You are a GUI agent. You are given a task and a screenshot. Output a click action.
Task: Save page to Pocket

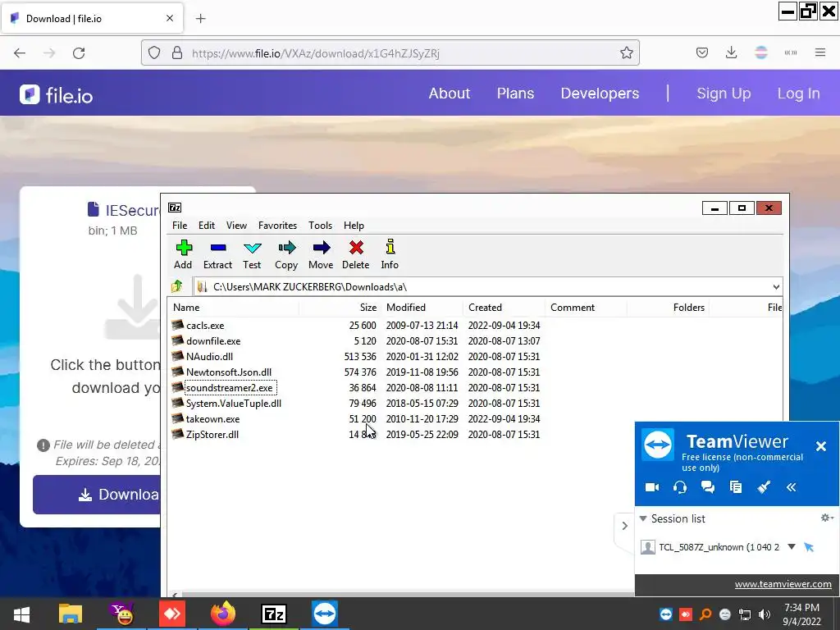(x=702, y=52)
